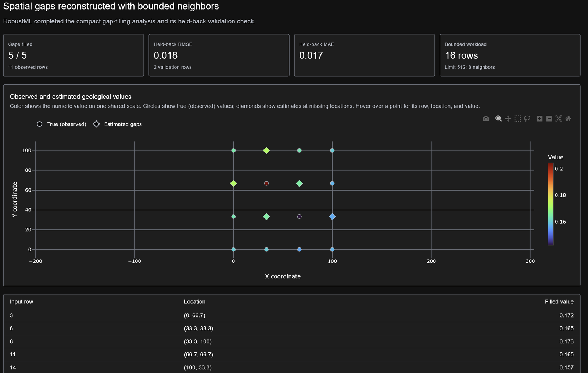
Task: Click the "Observed and estimated geological values" heading
Action: click(x=71, y=97)
